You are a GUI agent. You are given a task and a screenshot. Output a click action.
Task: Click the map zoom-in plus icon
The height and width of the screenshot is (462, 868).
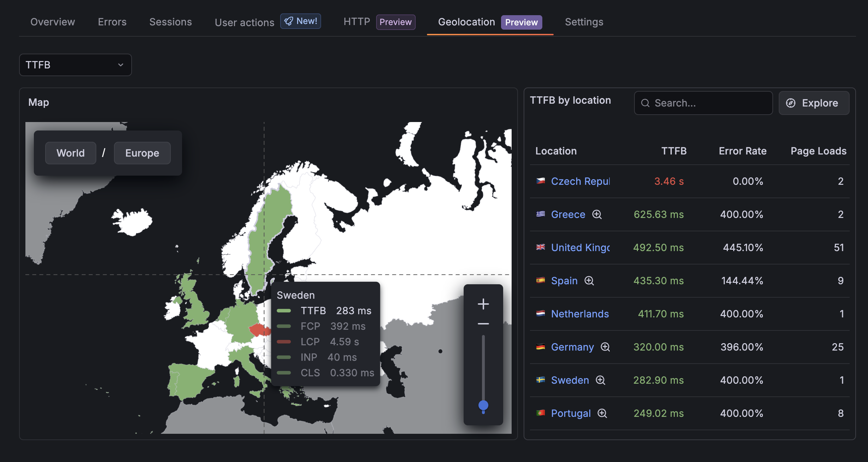tap(483, 303)
